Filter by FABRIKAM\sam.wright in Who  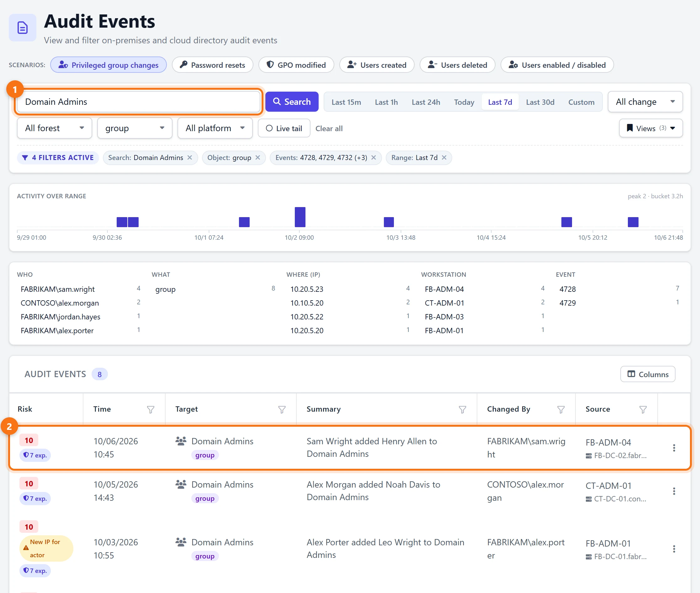[x=79, y=289]
